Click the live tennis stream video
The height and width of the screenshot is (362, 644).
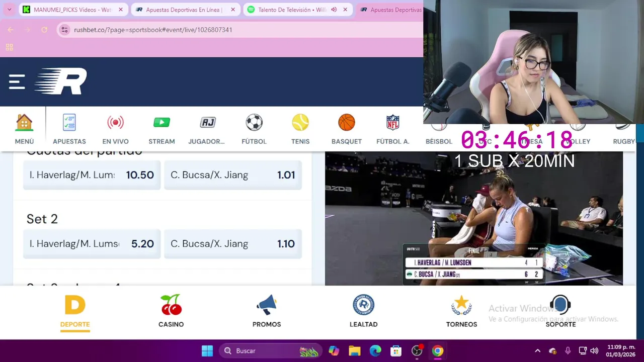pyautogui.click(x=474, y=219)
